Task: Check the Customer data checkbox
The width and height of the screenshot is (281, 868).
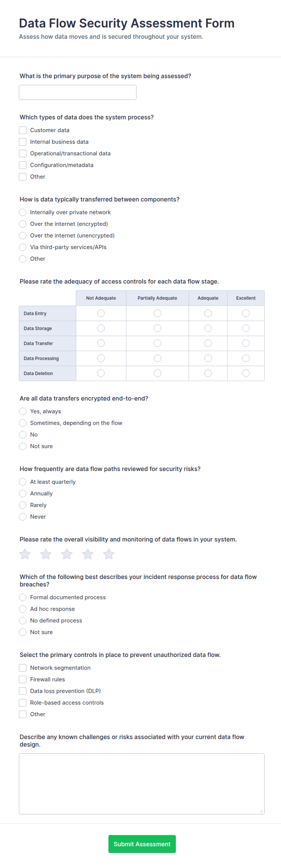Action: (23, 130)
